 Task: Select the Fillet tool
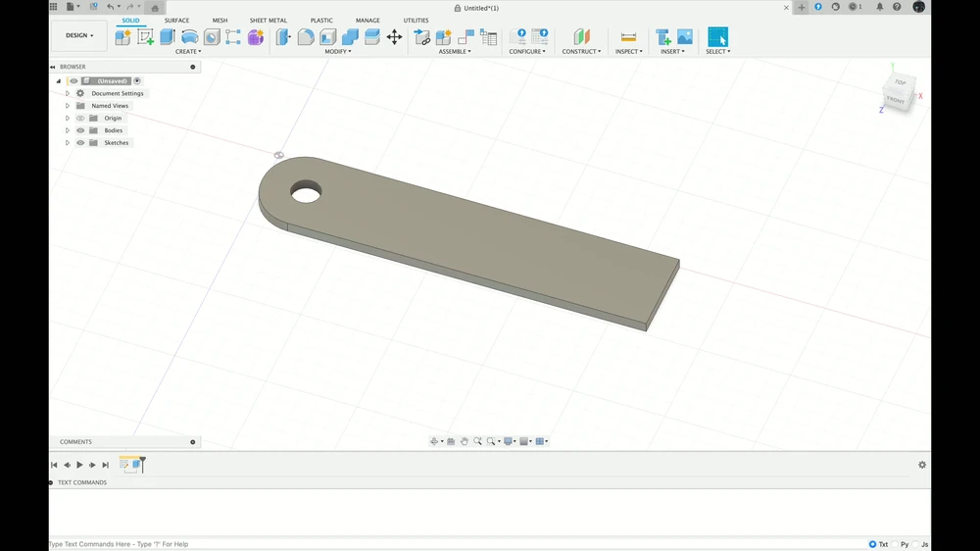306,37
